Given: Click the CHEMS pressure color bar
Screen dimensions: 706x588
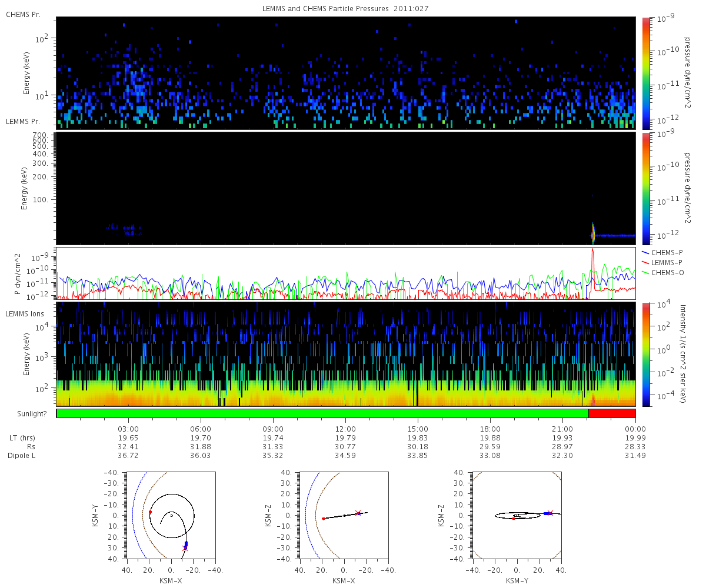Looking at the screenshot, I should (x=645, y=73).
